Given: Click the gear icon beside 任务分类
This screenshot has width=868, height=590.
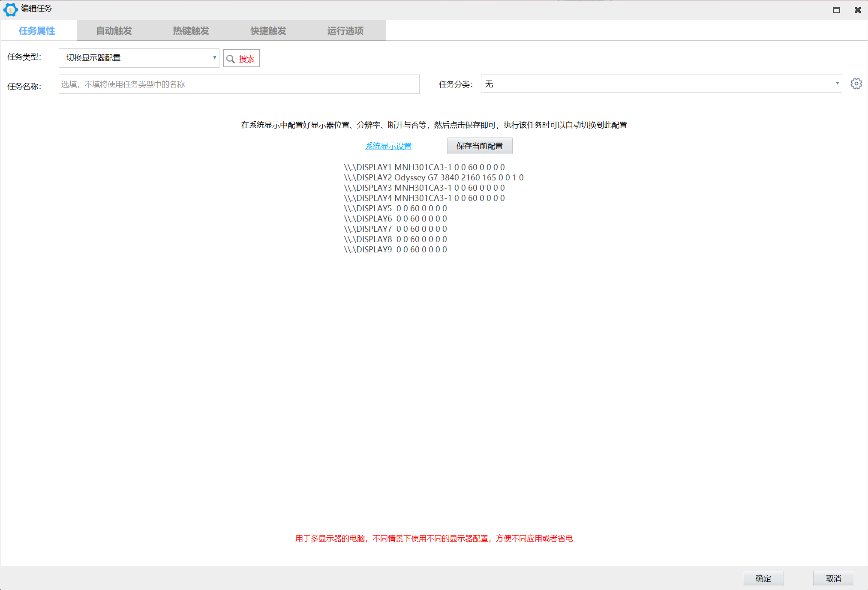Looking at the screenshot, I should (x=856, y=84).
